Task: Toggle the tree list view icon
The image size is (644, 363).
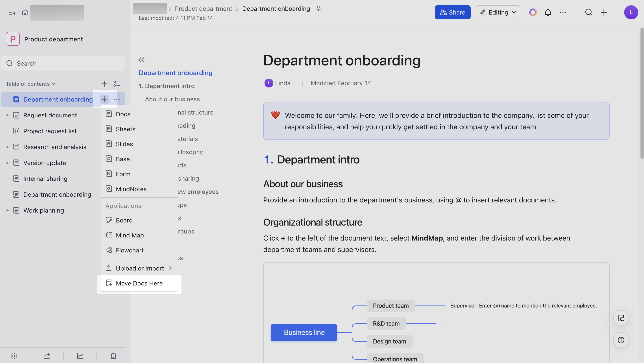Action: (117, 83)
